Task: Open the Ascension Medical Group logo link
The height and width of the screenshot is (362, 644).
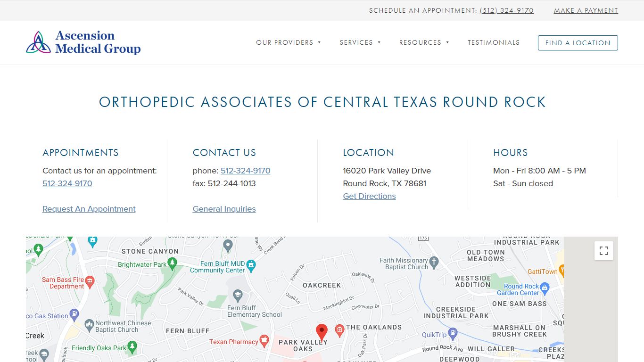Action: (83, 43)
